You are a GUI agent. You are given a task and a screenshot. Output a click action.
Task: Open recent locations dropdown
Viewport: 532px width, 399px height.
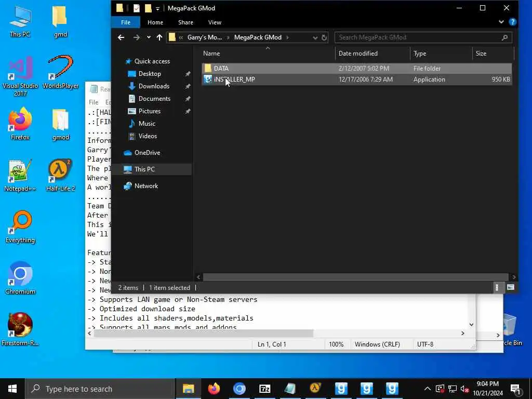(x=149, y=37)
